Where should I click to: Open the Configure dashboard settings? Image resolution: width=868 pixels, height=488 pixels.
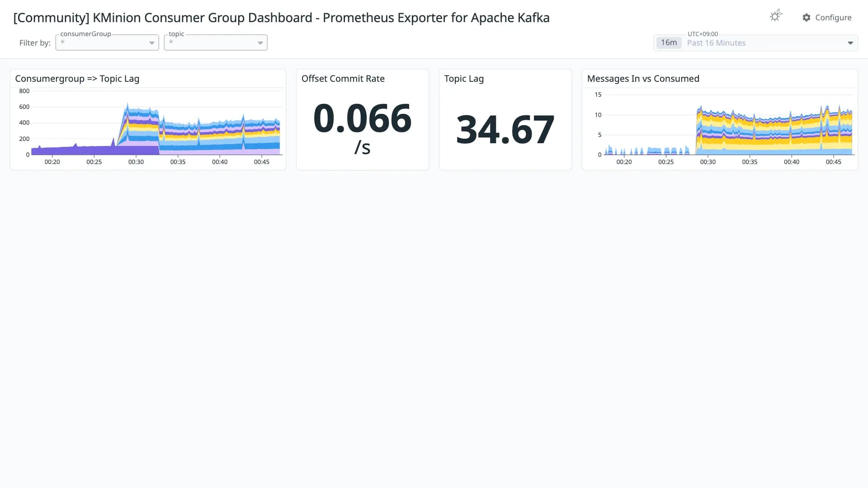[827, 17]
